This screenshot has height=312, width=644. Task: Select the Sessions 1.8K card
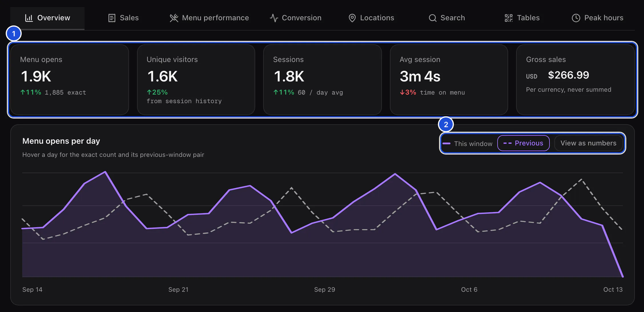pos(323,80)
